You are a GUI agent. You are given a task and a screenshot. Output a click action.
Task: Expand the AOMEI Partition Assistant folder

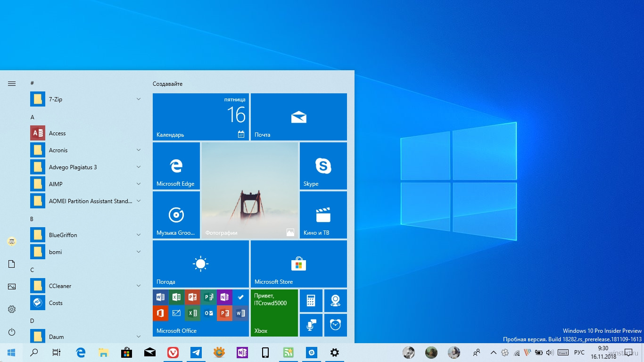86,201
